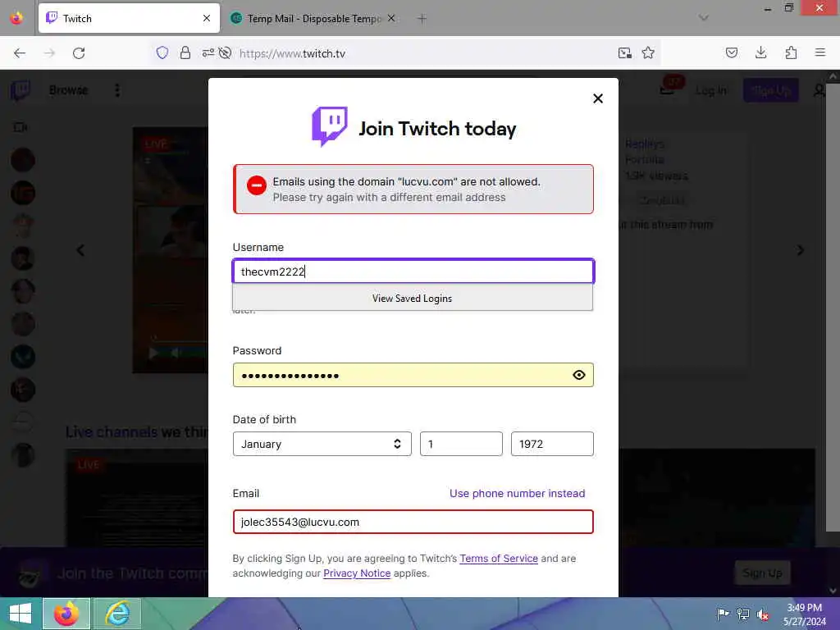Open the tracking protection shield icon
This screenshot has height=630, width=840.
pyautogui.click(x=162, y=52)
